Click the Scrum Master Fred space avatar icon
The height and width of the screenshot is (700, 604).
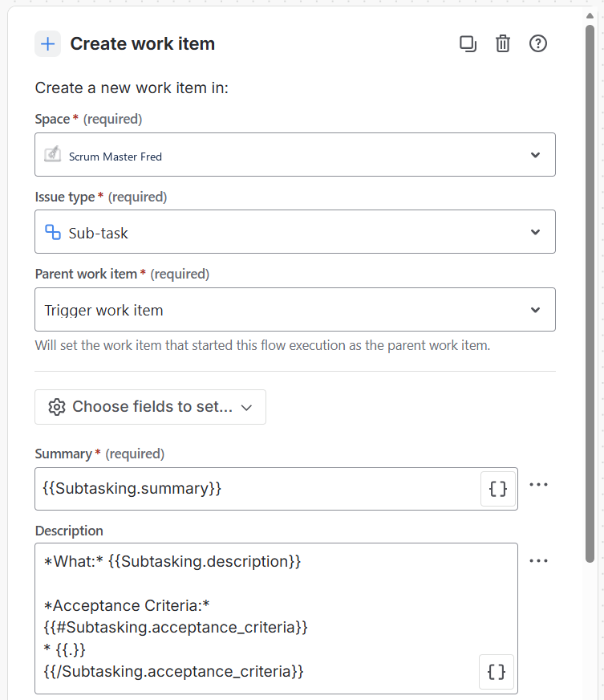click(x=53, y=154)
